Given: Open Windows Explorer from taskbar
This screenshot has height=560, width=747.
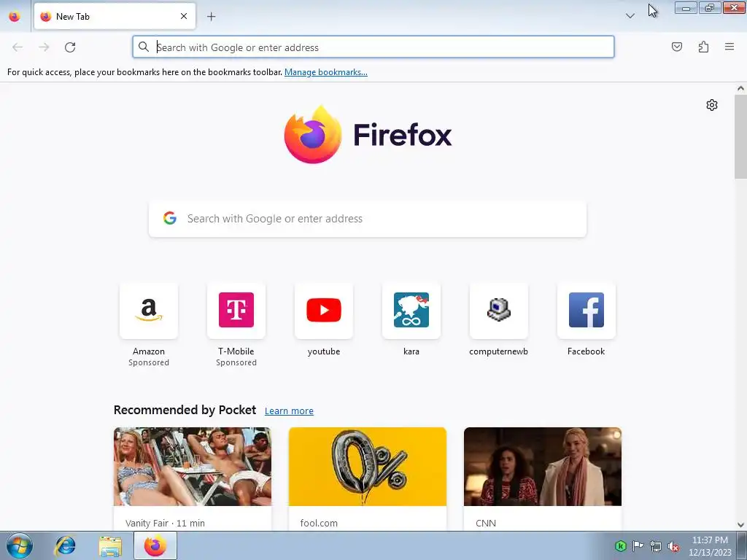Looking at the screenshot, I should coord(110,545).
